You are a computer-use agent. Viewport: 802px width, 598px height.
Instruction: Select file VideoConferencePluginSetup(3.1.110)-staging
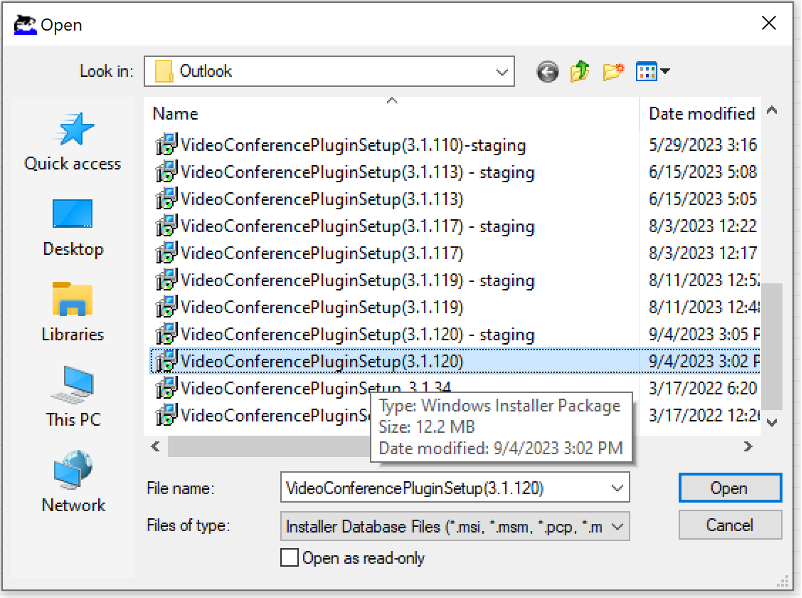click(353, 145)
